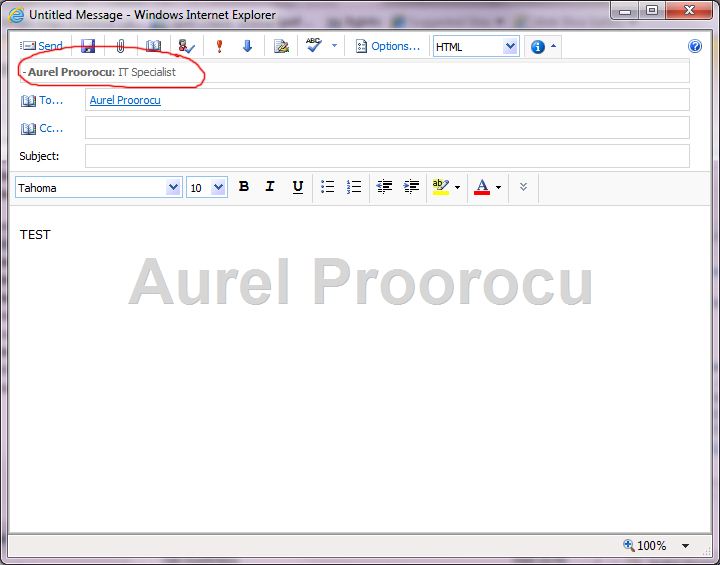This screenshot has height=565, width=720.
Task: Click the To... address book button
Action: 41,100
